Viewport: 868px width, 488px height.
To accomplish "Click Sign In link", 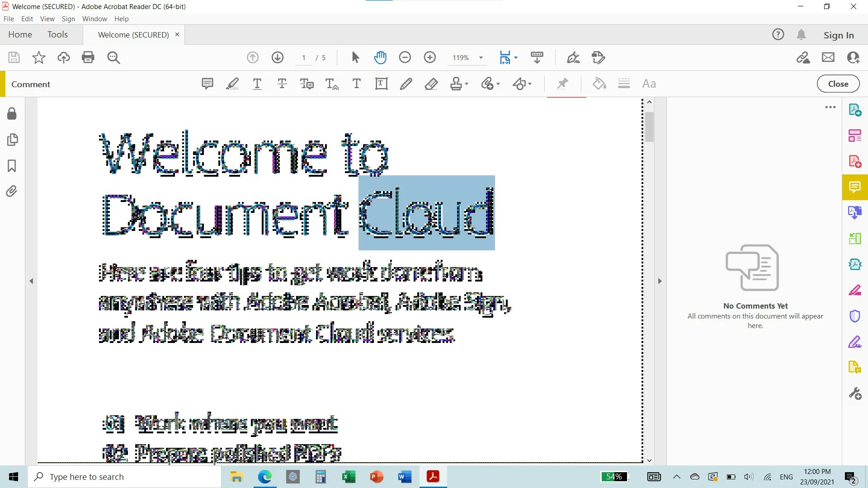I will (x=838, y=35).
